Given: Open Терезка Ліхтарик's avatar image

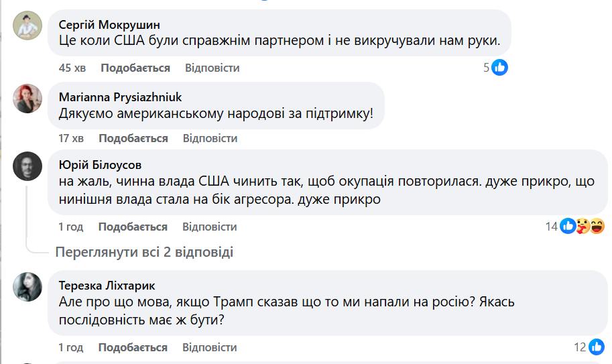Looking at the screenshot, I should pyautogui.click(x=27, y=287).
